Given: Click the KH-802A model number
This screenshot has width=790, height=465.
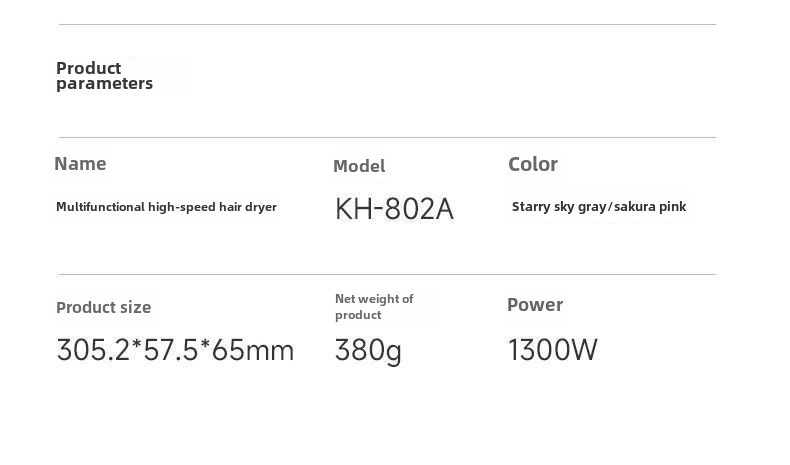Looking at the screenshot, I should [394, 209].
